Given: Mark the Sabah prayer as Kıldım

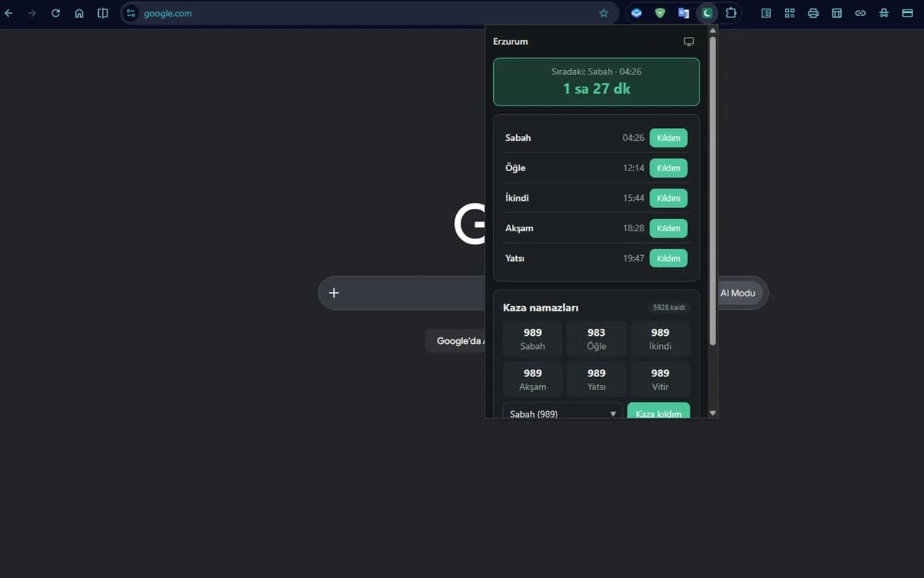Looking at the screenshot, I should tap(668, 137).
